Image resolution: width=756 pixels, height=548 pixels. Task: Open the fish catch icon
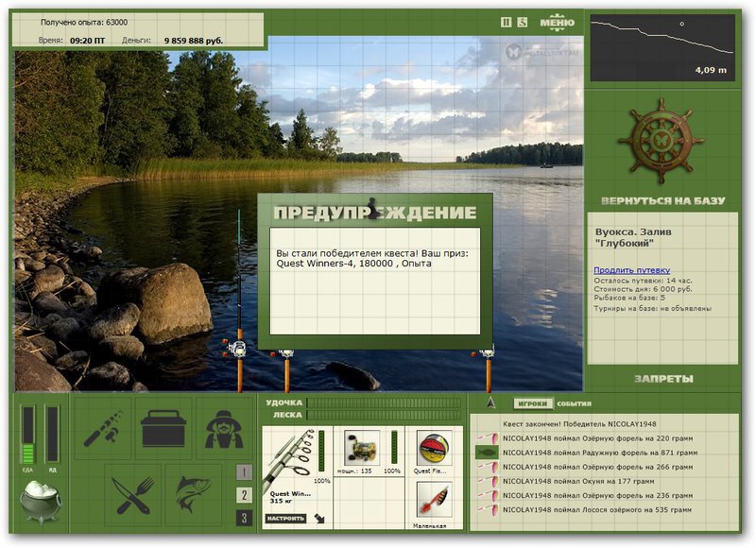[x=194, y=495]
